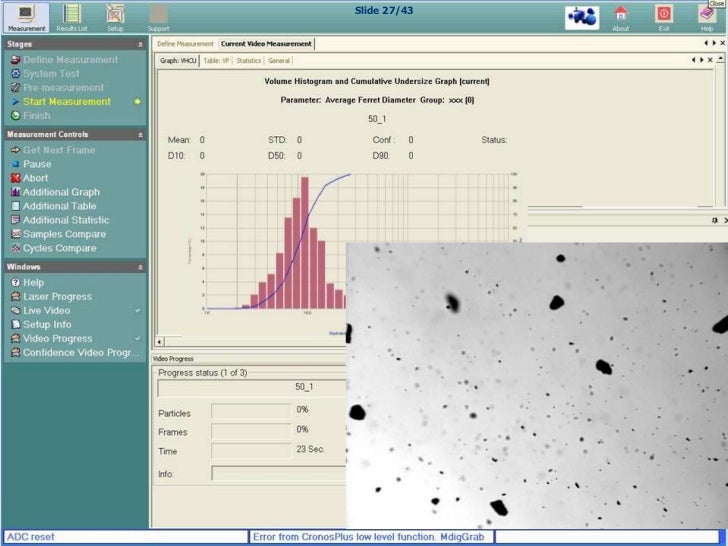Select the Statistics tab
This screenshot has height=546, width=728.
point(248,61)
